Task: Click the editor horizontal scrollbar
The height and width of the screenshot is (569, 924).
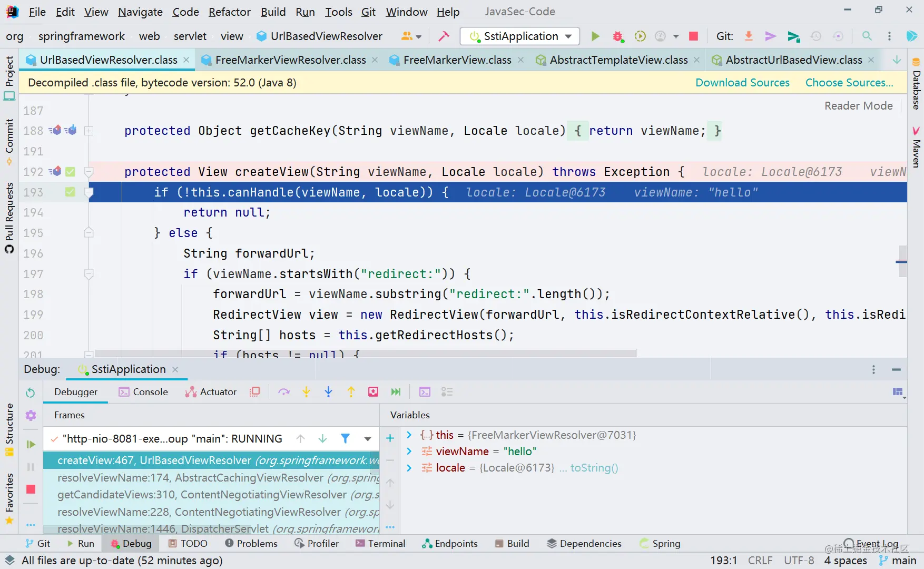Action: (x=366, y=353)
